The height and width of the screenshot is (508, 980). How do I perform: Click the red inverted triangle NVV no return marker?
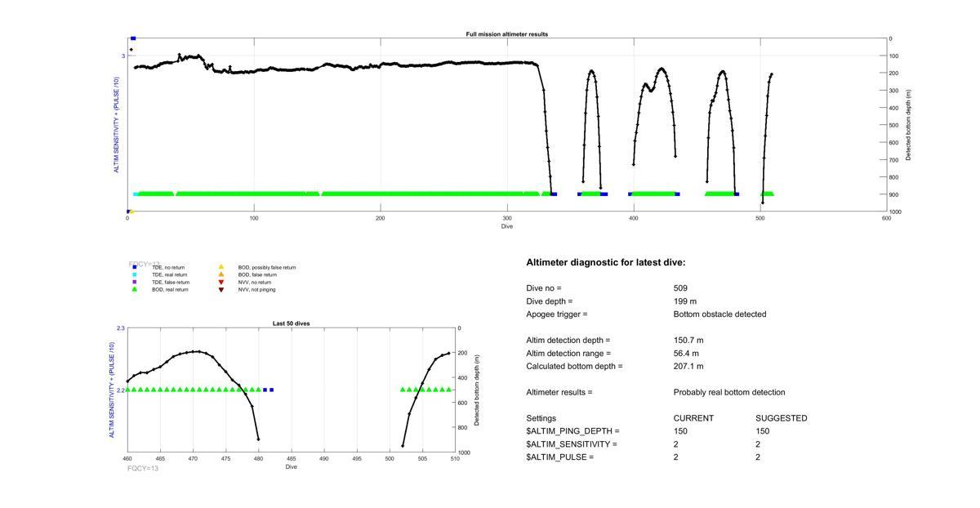[220, 282]
